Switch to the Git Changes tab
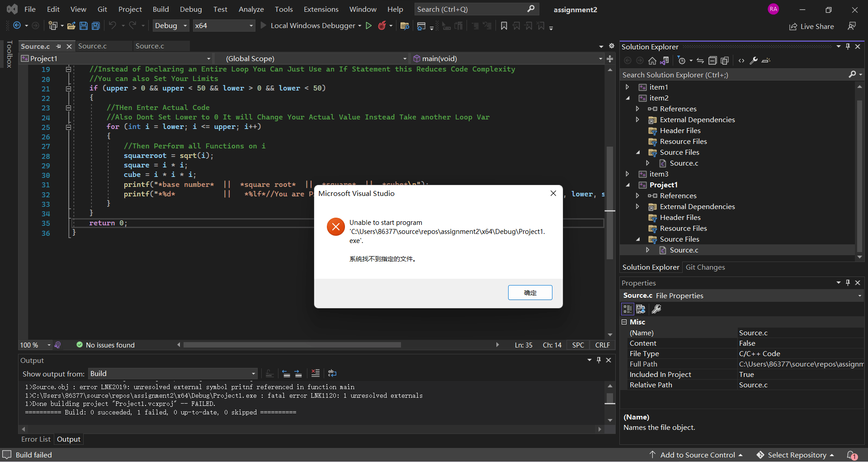 (705, 267)
